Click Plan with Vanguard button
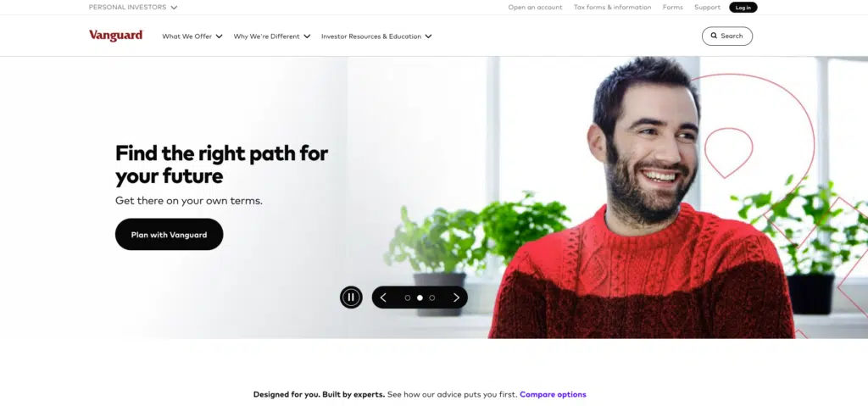868x406 pixels. 169,234
